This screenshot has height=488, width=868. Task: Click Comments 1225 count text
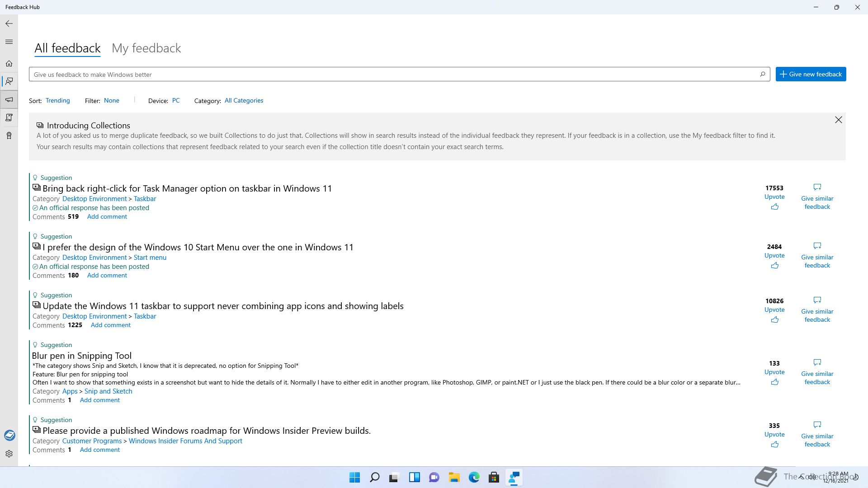click(57, 325)
